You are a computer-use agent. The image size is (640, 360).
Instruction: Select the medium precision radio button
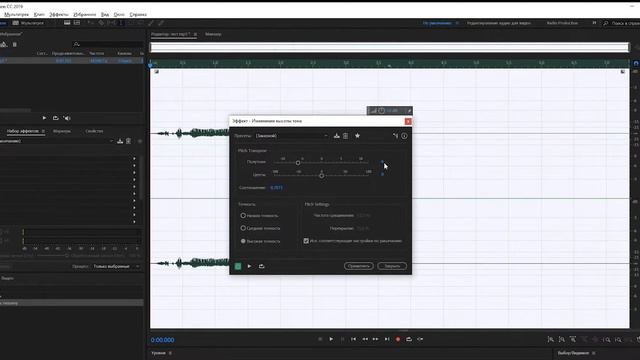tap(243, 228)
